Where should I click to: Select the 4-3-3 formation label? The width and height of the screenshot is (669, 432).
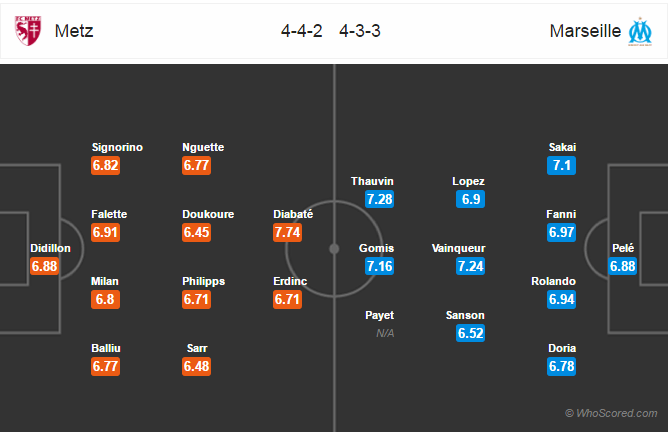tap(360, 31)
